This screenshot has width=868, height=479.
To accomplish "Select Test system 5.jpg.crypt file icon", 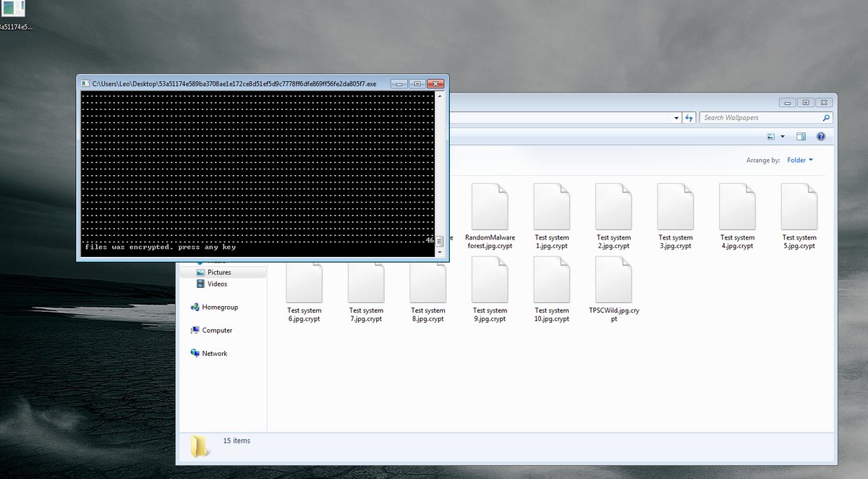I will tap(799, 206).
